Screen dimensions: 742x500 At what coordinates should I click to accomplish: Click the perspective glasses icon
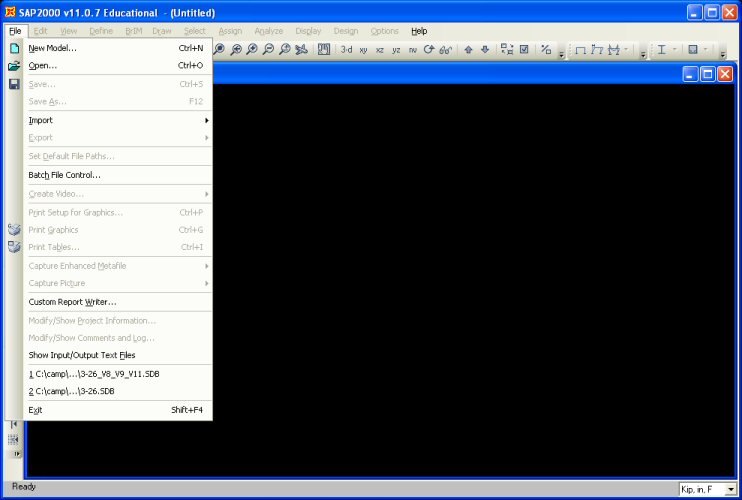(x=445, y=50)
